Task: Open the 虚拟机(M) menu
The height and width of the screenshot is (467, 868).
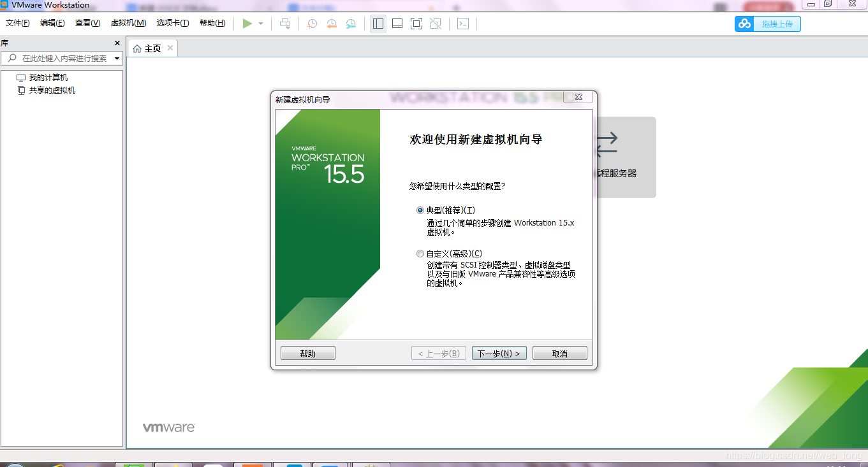Action: click(128, 22)
